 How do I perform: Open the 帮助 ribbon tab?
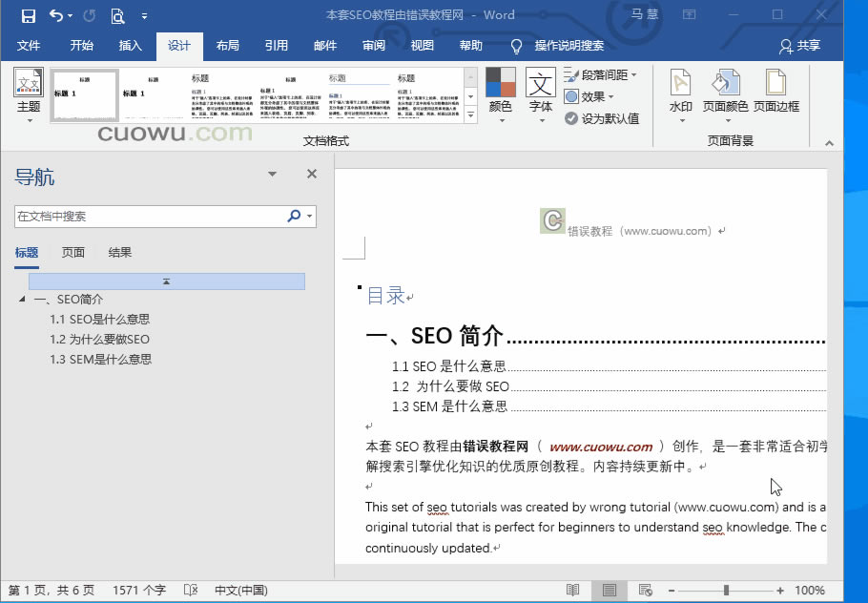click(470, 46)
